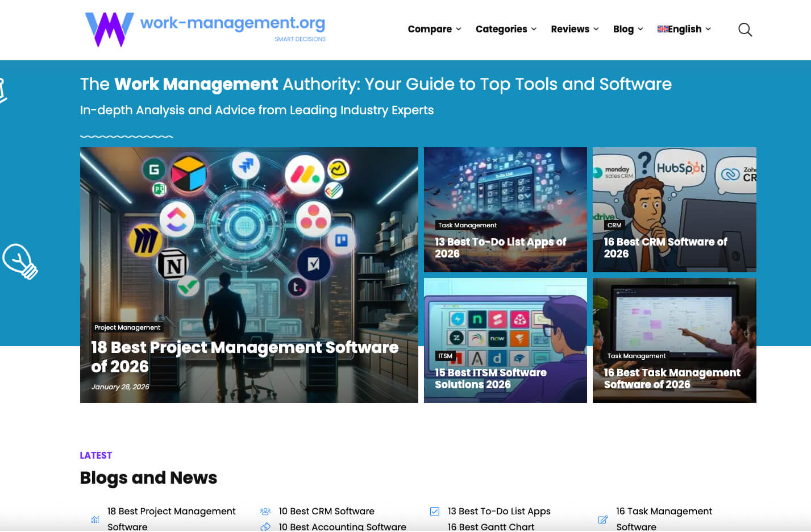Screen dimensions: 811x532
Task: Expand the Reviews dropdown chevron
Action: pyautogui.click(x=596, y=30)
